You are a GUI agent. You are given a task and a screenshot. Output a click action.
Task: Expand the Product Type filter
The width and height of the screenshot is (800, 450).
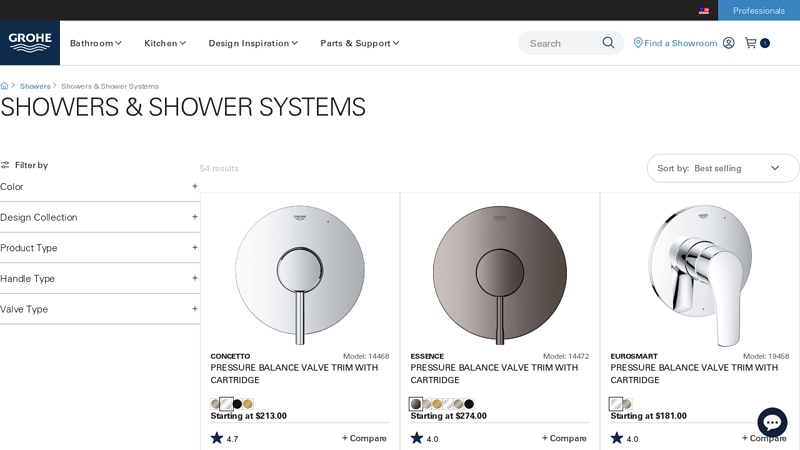99,248
